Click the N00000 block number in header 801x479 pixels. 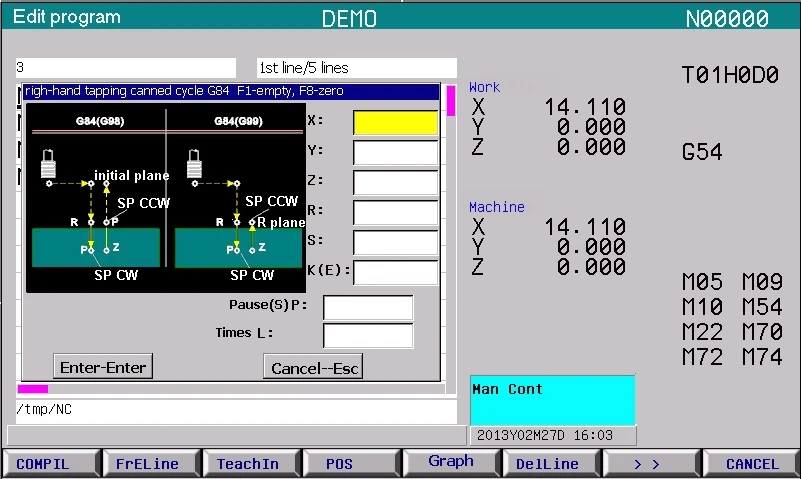[x=727, y=19]
